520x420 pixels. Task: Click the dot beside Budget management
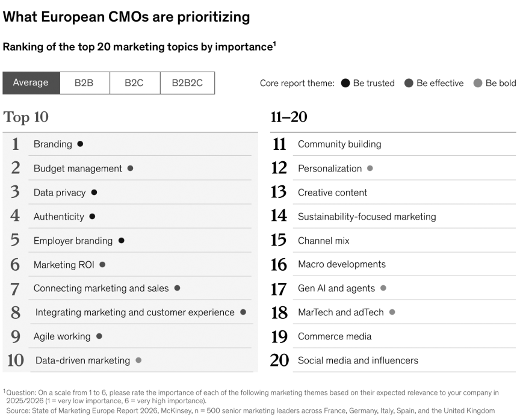[x=130, y=168]
